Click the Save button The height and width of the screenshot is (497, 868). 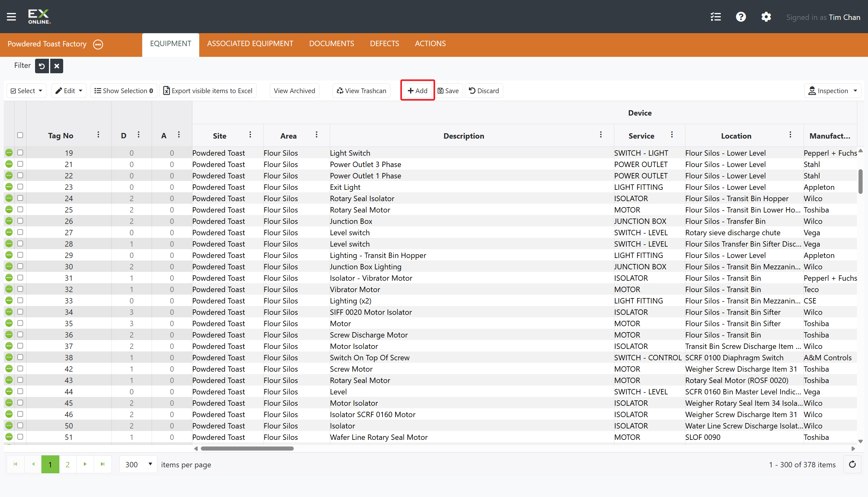coord(448,91)
